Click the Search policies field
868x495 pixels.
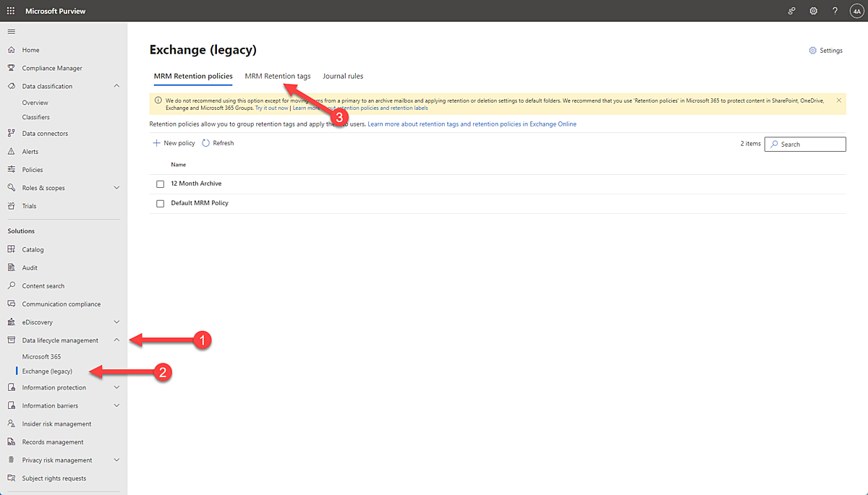click(x=805, y=145)
